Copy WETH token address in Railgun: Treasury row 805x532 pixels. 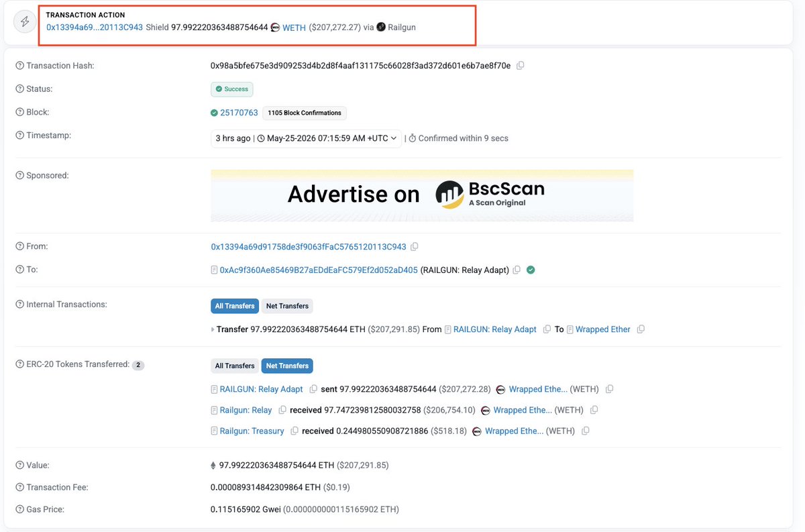point(586,431)
